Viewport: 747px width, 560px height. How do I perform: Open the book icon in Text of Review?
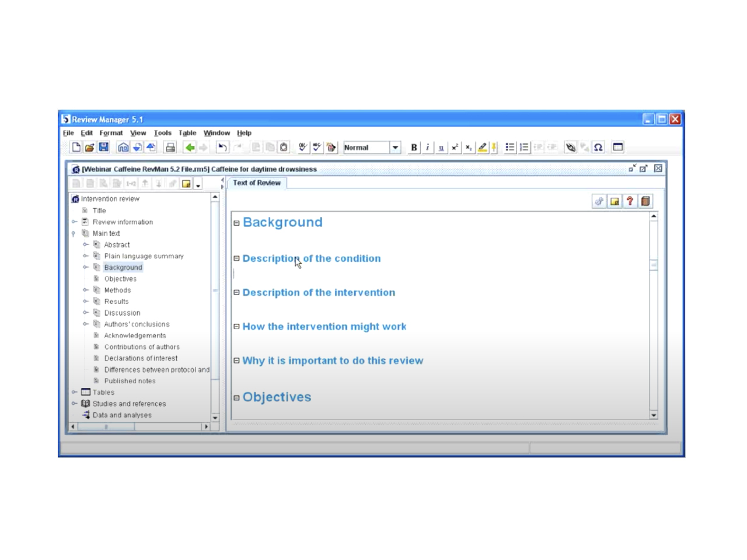(645, 201)
